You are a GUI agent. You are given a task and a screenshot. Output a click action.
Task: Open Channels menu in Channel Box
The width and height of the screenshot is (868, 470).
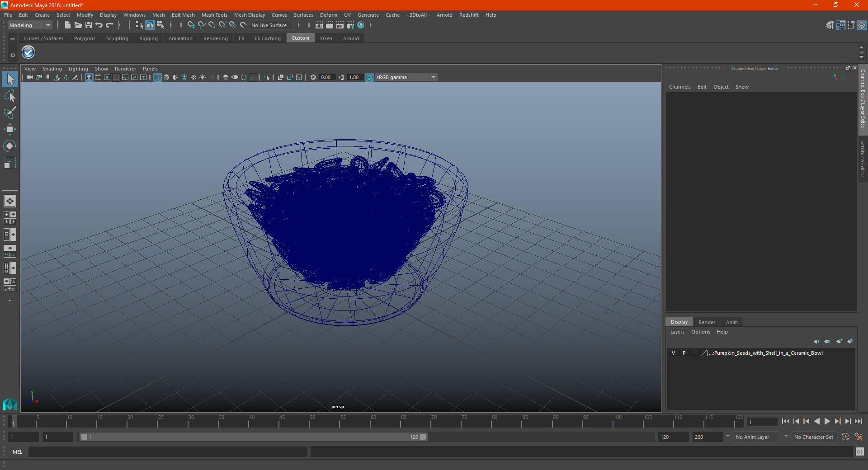(679, 87)
